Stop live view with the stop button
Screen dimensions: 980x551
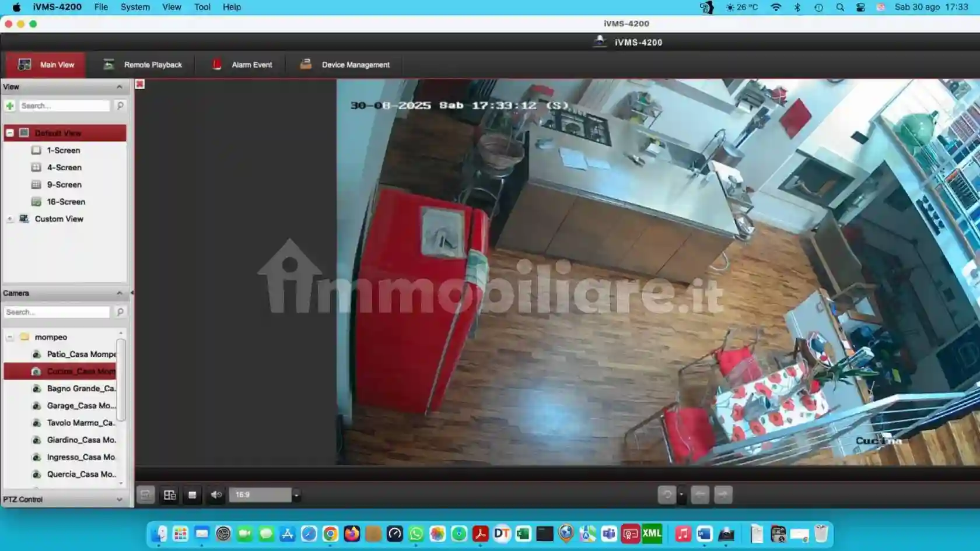coord(192,495)
